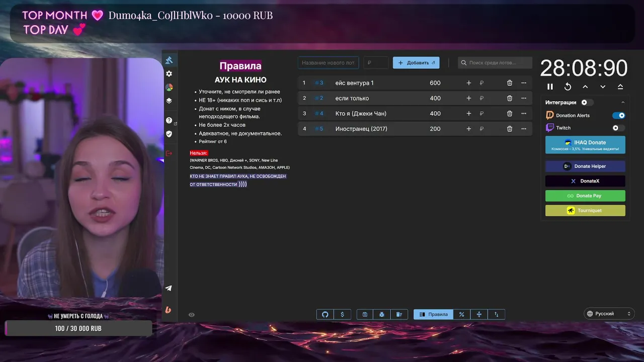This screenshot has height=362, width=644.
Task: Add amount to 'Иностранец (2017)' with plus
Action: [x=469, y=129]
